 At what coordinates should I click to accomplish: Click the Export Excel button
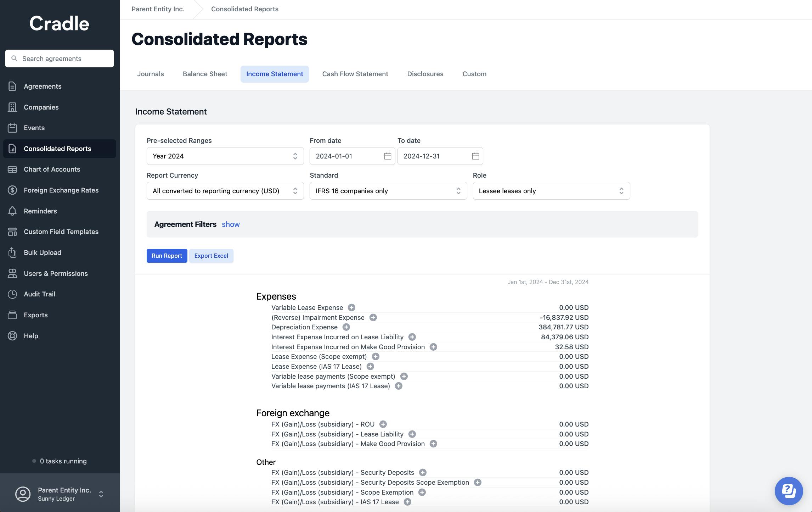(211, 256)
